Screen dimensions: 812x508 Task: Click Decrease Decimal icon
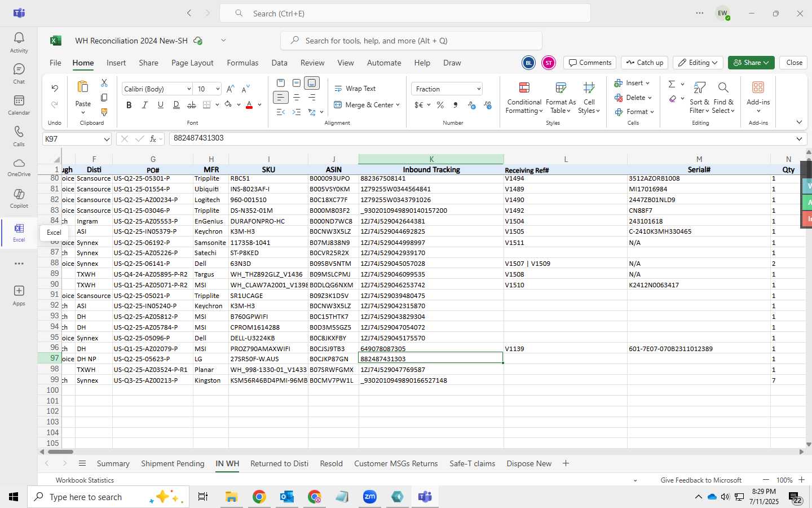pyautogui.click(x=488, y=105)
